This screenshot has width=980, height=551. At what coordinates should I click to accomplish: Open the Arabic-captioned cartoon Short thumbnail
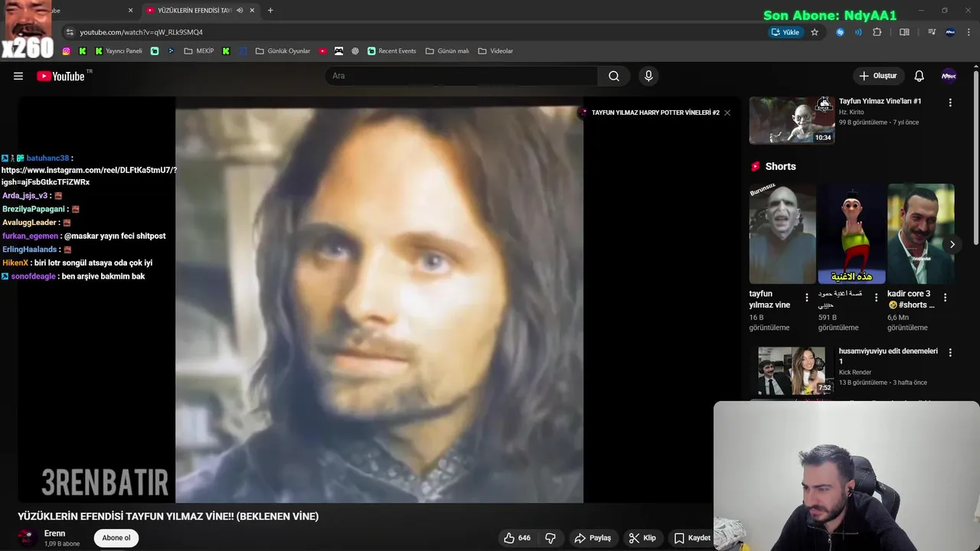pos(851,233)
